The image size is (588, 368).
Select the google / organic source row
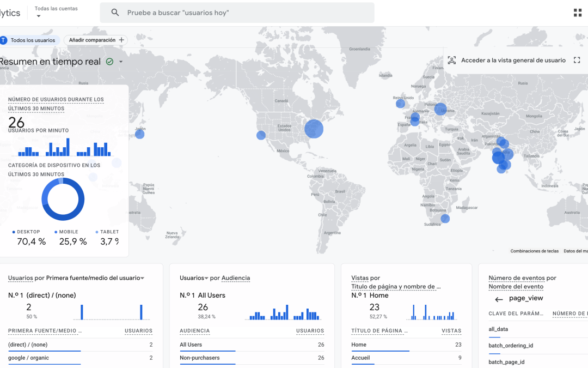pos(28,358)
